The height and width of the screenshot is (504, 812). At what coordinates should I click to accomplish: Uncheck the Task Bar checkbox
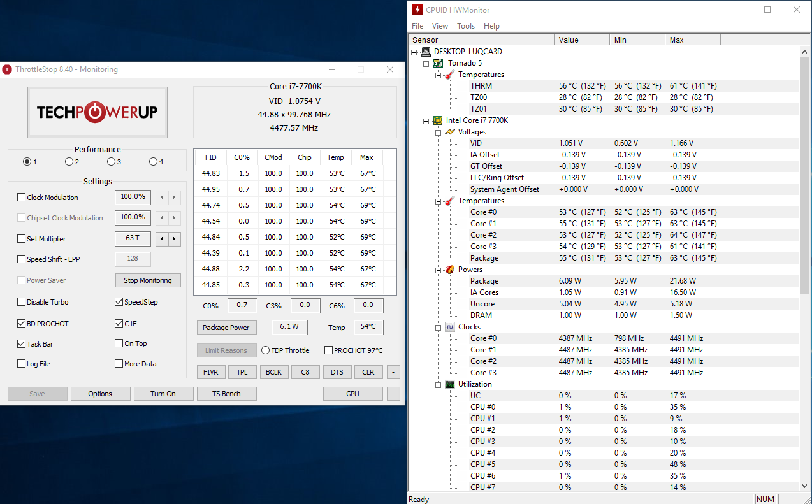(x=22, y=344)
